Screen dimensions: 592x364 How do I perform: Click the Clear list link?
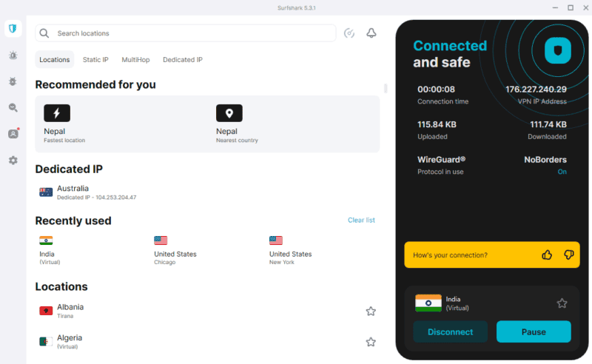click(x=361, y=220)
